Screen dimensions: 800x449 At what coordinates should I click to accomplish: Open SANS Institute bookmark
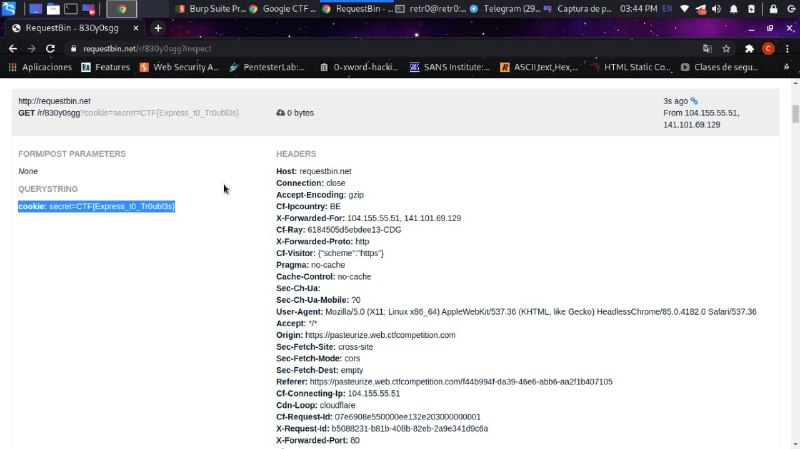[449, 67]
